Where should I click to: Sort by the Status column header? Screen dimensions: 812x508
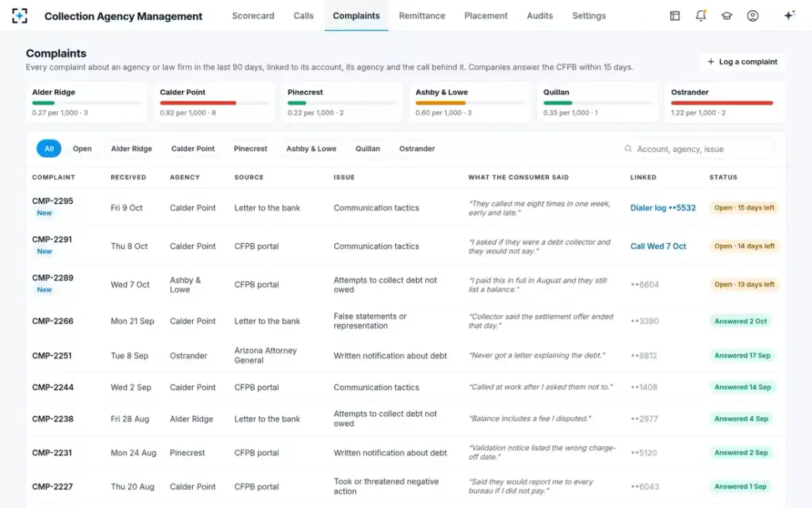[723, 177]
